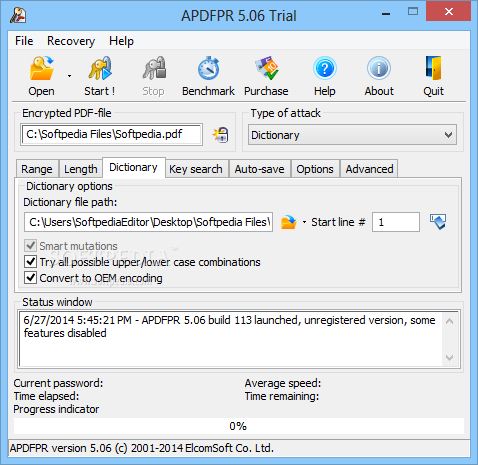The width and height of the screenshot is (478, 465).
Task: Browse for dictionary file folder icon
Action: point(288,222)
